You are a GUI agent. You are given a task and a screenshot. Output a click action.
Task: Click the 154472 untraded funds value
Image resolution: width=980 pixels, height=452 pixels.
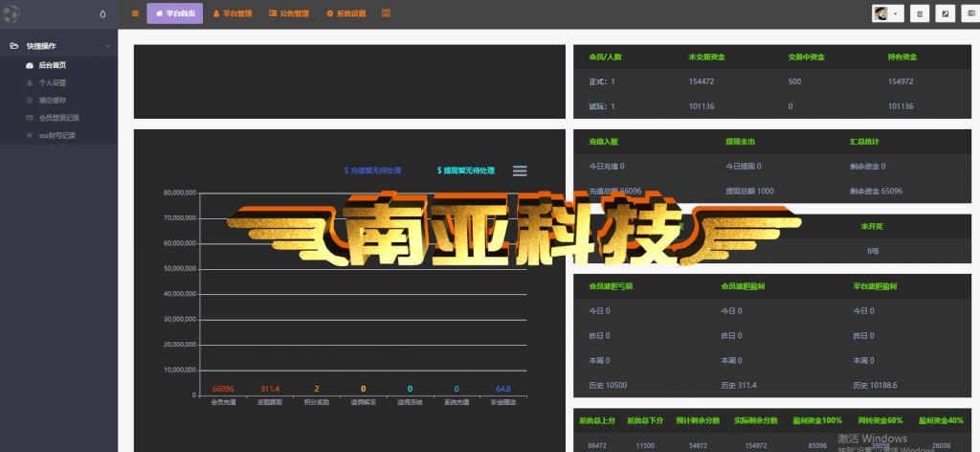702,82
